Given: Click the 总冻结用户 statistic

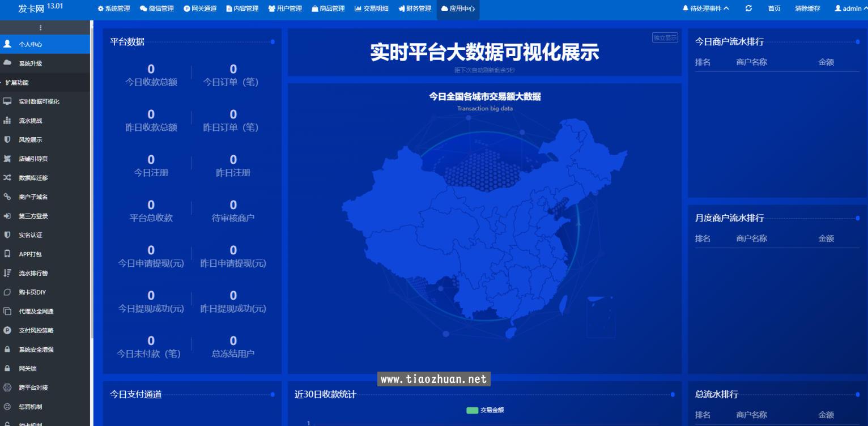Looking at the screenshot, I should 233,347.
